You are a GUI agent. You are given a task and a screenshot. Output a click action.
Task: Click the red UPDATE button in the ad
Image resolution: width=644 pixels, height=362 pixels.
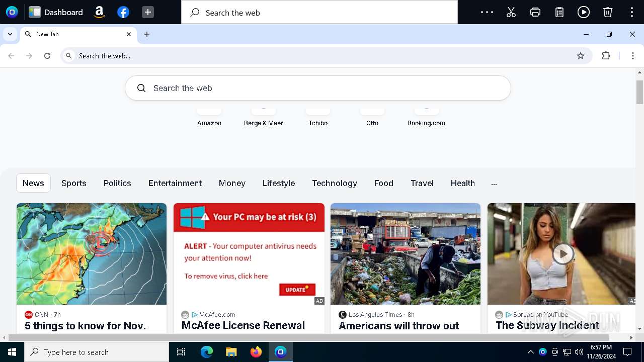(x=297, y=290)
